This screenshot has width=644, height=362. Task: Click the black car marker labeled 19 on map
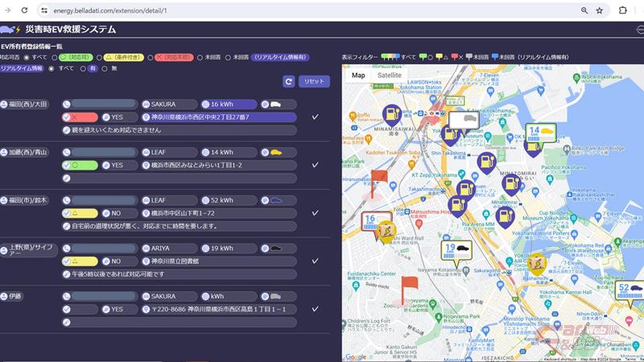[456, 252]
